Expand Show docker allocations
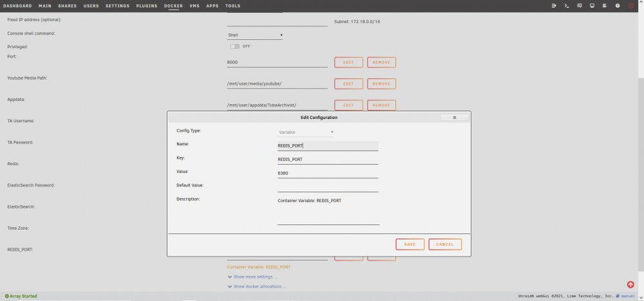 click(x=257, y=287)
